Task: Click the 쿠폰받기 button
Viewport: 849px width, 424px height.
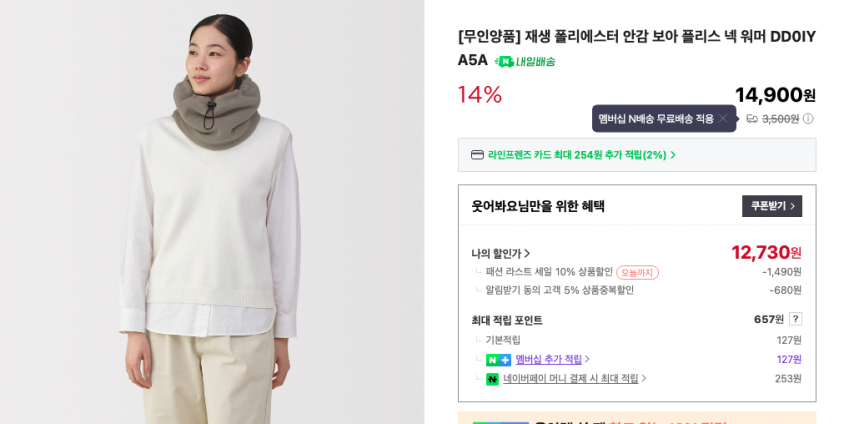Action: tap(772, 206)
